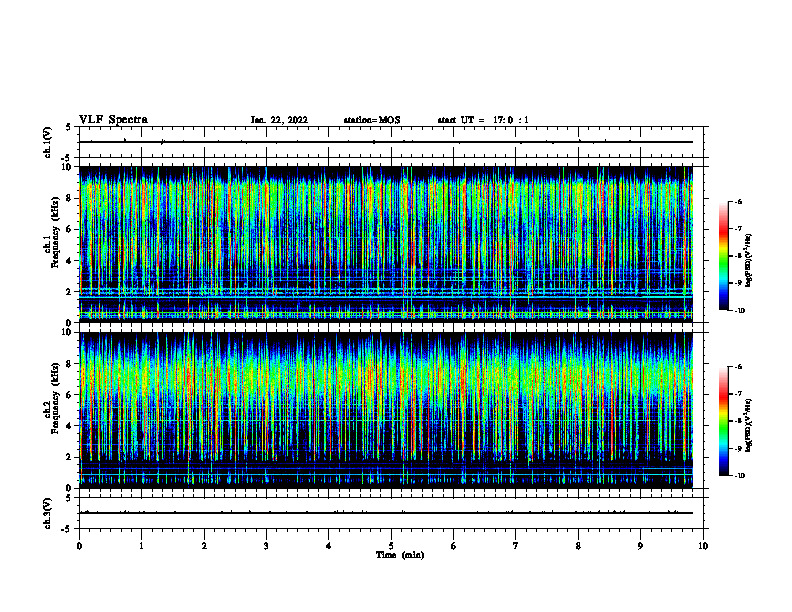Click time-axis tick label "9"
792x612 pixels.
(x=640, y=546)
